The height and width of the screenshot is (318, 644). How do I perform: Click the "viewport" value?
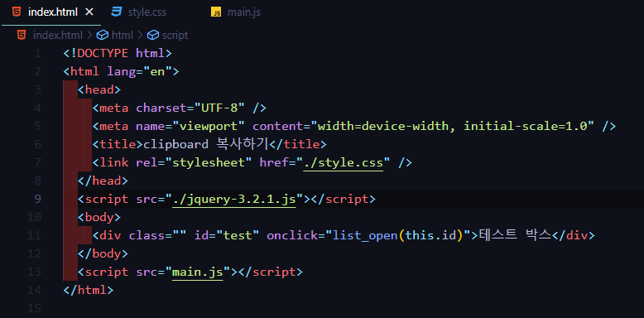click(x=209, y=126)
